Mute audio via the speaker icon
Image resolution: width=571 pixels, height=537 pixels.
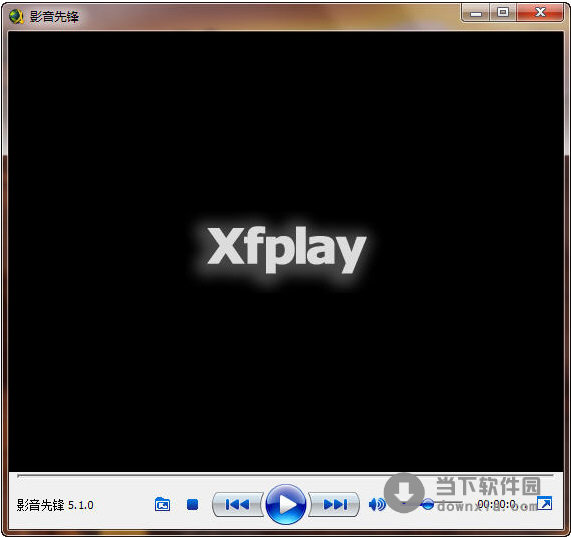(x=377, y=505)
